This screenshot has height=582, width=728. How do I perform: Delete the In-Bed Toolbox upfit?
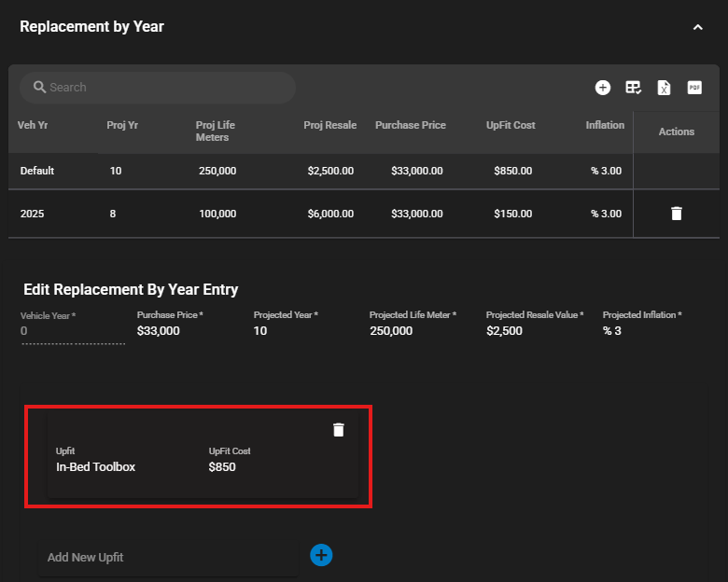339,430
